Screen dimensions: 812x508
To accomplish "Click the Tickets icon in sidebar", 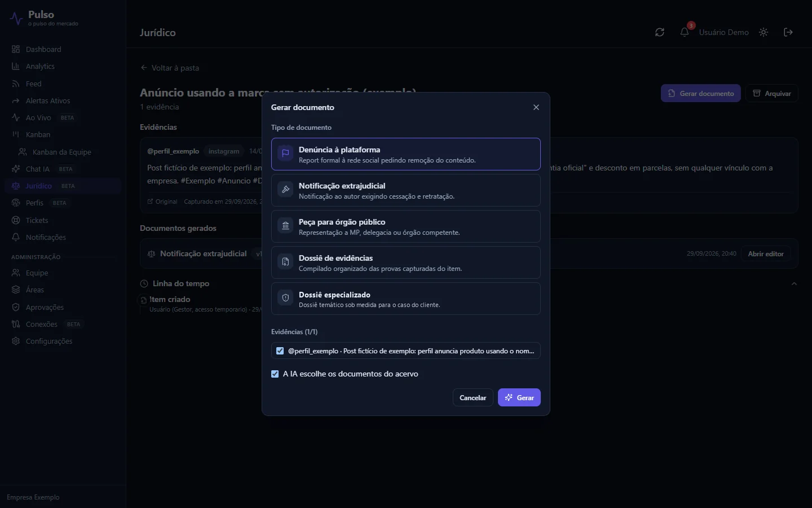I will click(x=16, y=220).
